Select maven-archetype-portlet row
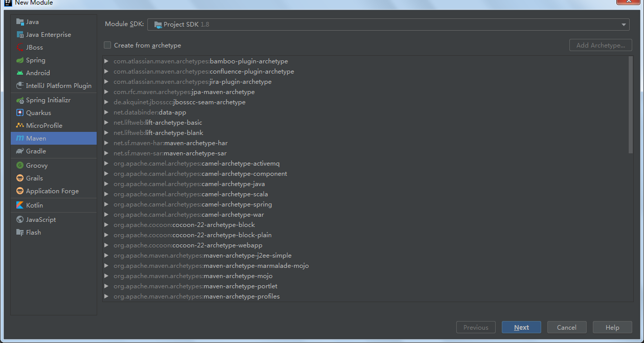This screenshot has height=343, width=644. (x=365, y=286)
